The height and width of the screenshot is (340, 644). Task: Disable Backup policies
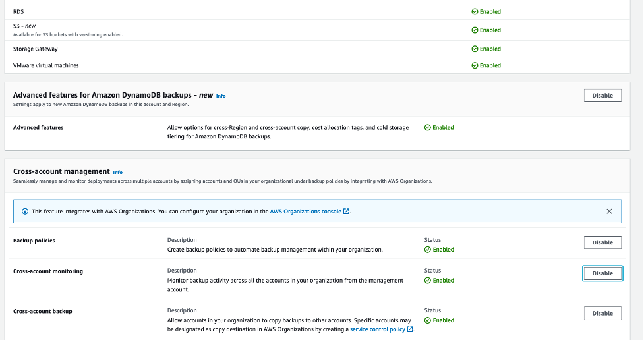pyautogui.click(x=602, y=242)
